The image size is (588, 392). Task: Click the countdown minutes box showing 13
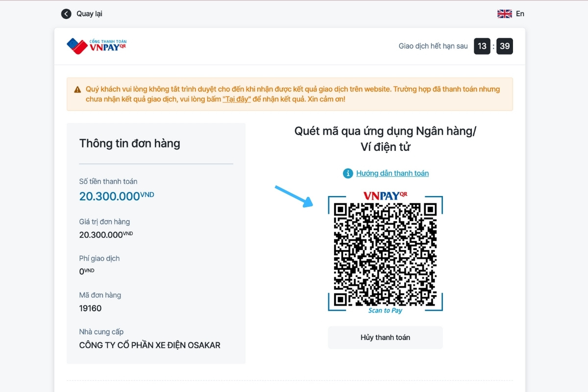click(x=482, y=46)
